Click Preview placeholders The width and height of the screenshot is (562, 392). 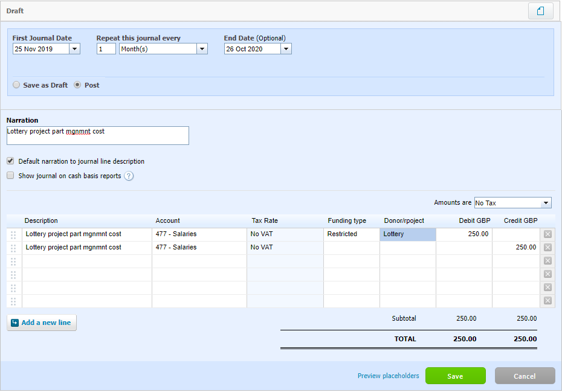point(388,375)
